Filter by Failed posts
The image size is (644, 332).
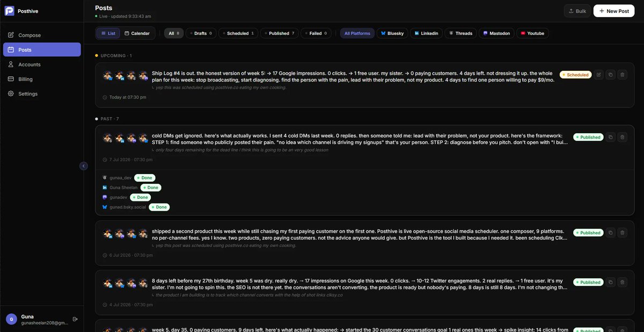[x=316, y=33]
